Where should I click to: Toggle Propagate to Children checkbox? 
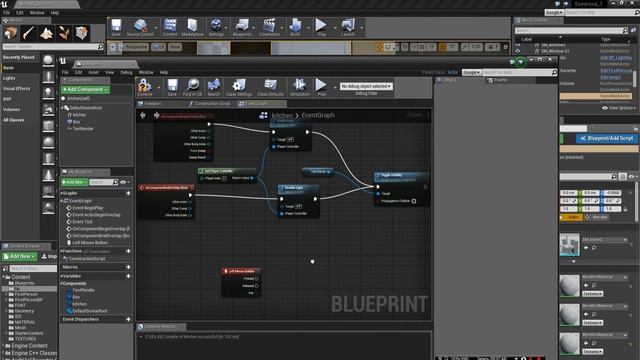[x=414, y=201]
